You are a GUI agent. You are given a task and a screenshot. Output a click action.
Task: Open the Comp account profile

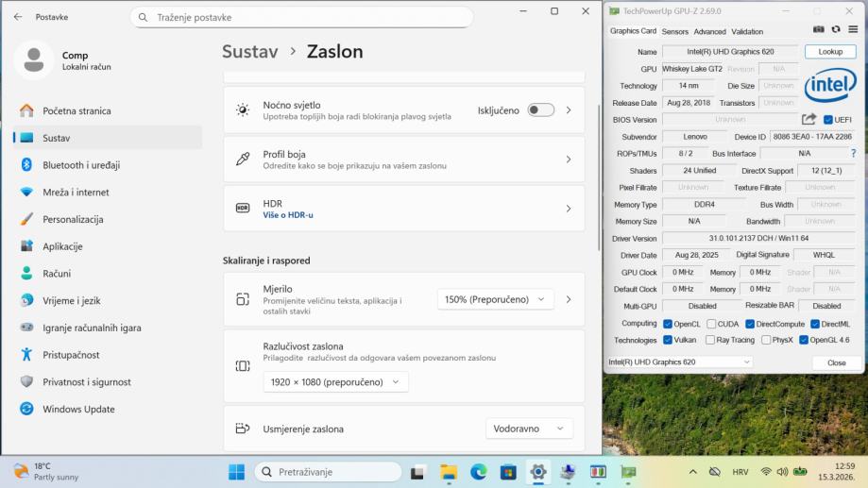click(x=63, y=60)
